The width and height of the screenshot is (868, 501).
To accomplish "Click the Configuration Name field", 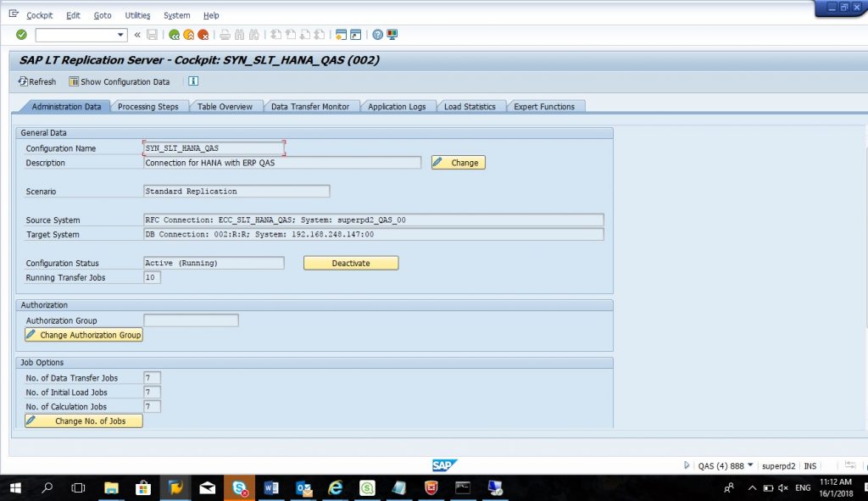I will 214,148.
